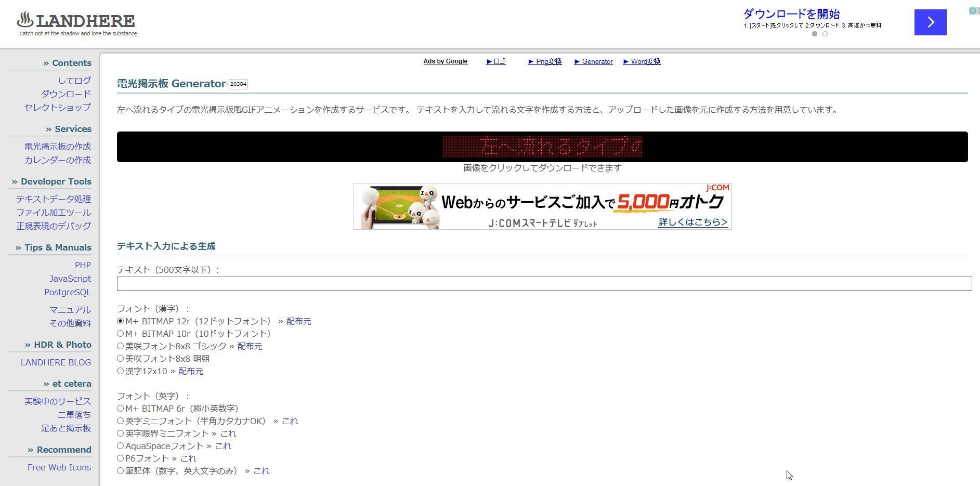Select P6フォント radio option
This screenshot has width=980, height=486.
click(x=121, y=458)
